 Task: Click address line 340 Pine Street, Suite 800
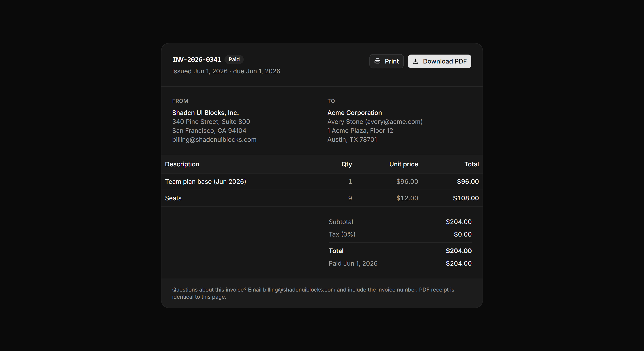(x=211, y=122)
